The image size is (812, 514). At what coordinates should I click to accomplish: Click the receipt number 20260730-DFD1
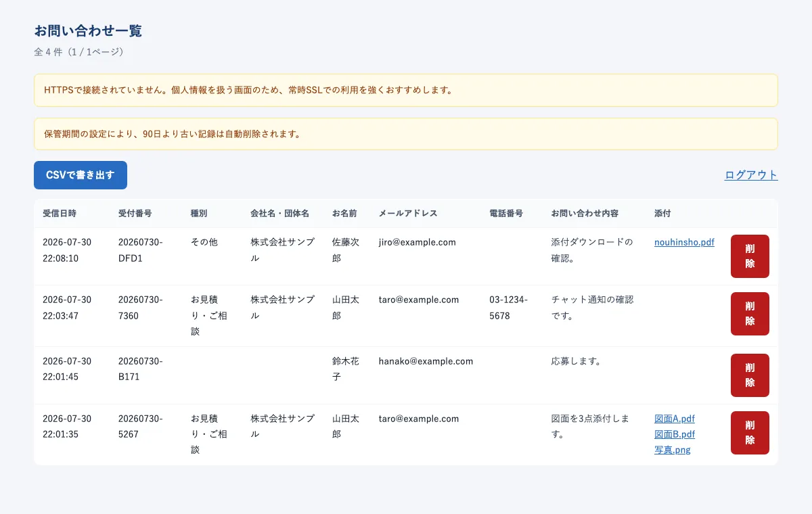point(141,250)
